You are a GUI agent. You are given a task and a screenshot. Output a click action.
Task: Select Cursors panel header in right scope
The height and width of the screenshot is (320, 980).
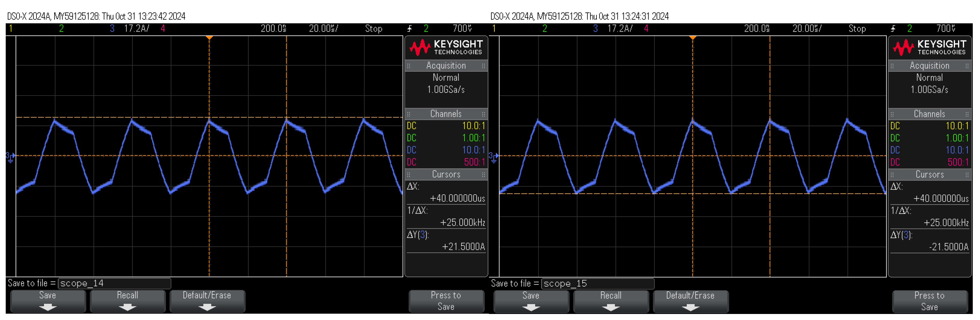pyautogui.click(x=930, y=174)
